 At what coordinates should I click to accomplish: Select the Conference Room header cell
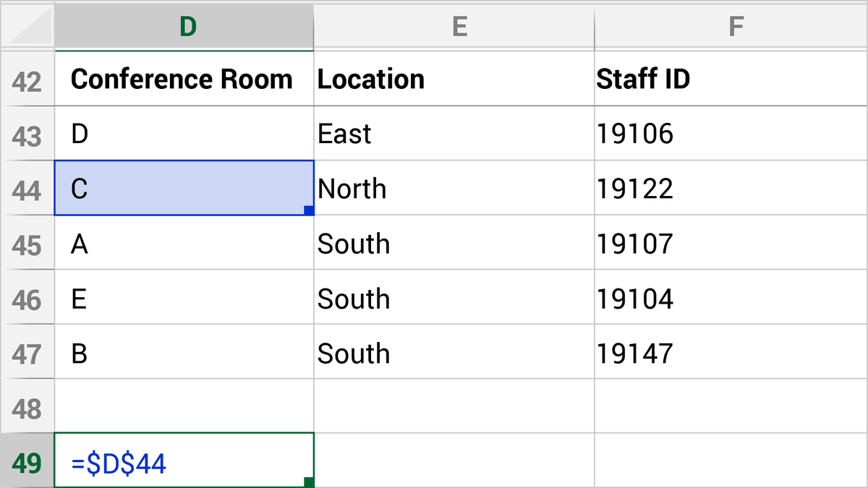tap(184, 80)
